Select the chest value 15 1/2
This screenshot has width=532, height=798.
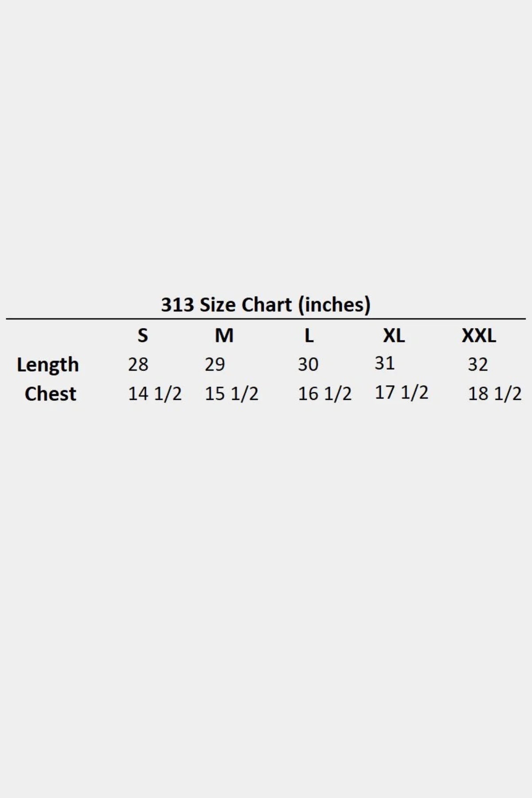click(x=231, y=394)
